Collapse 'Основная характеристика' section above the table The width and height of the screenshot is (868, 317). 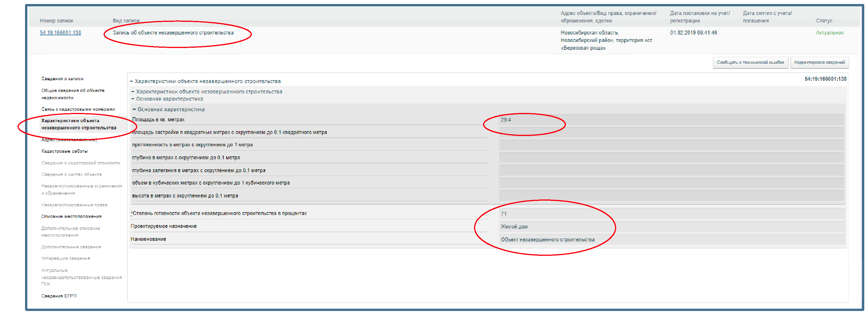(167, 99)
